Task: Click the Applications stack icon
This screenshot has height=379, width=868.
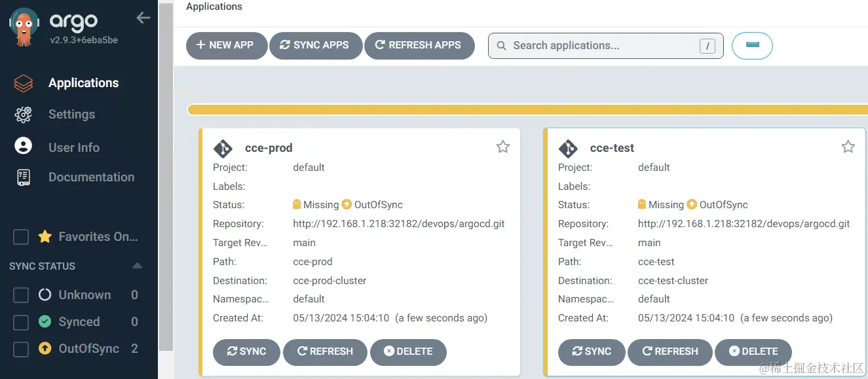Action: click(24, 83)
